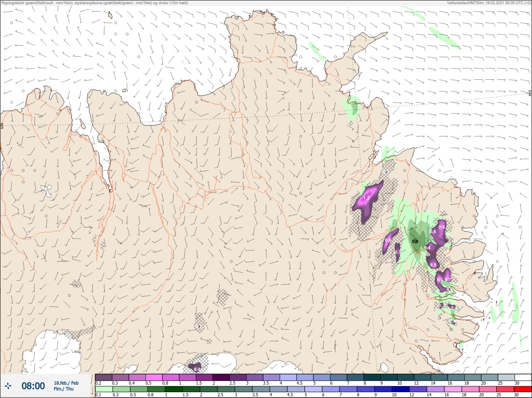Select the dark purple swatch between 2 and 2.5, upper legend
This screenshot has width=532, height=398.
point(221,377)
